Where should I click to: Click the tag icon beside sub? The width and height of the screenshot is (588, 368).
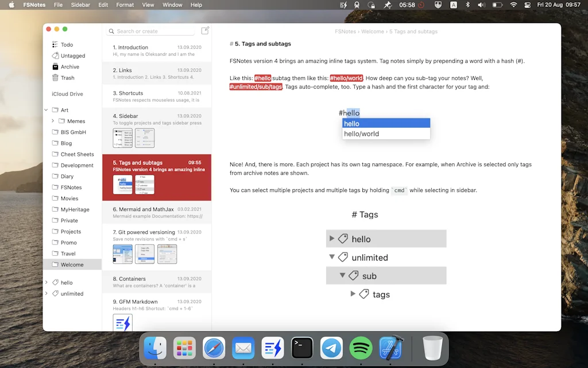354,275
